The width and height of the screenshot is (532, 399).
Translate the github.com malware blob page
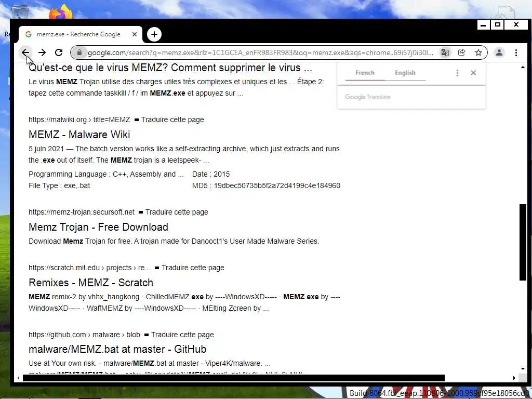click(x=182, y=335)
